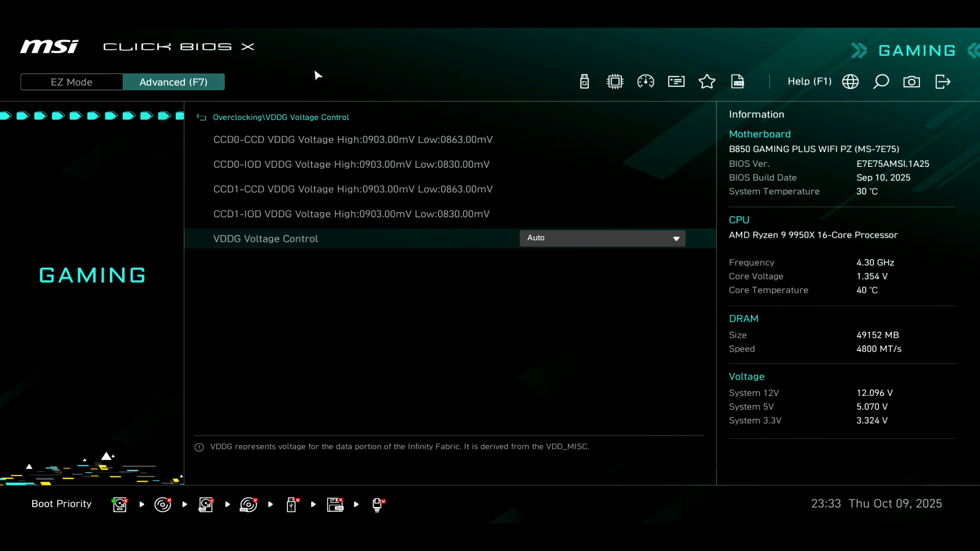Click the back arrow beside Overclocking breadcrumb
Viewport: 980px width, 551px height.
202,117
